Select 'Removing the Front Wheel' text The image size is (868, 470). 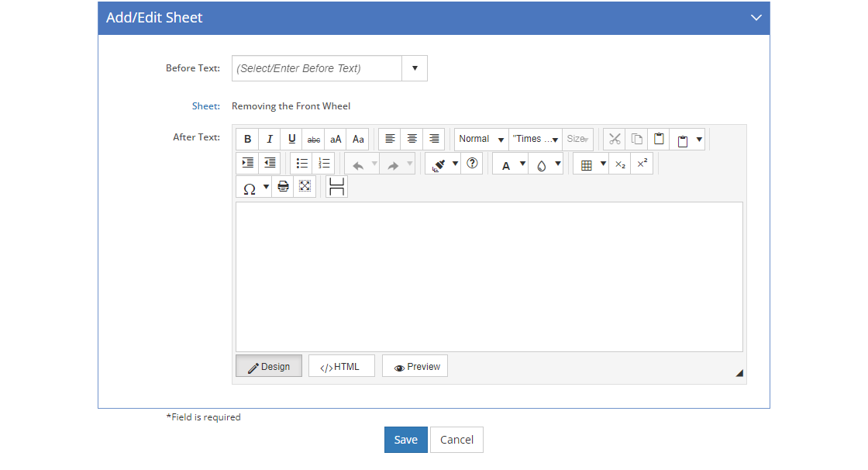coord(291,105)
